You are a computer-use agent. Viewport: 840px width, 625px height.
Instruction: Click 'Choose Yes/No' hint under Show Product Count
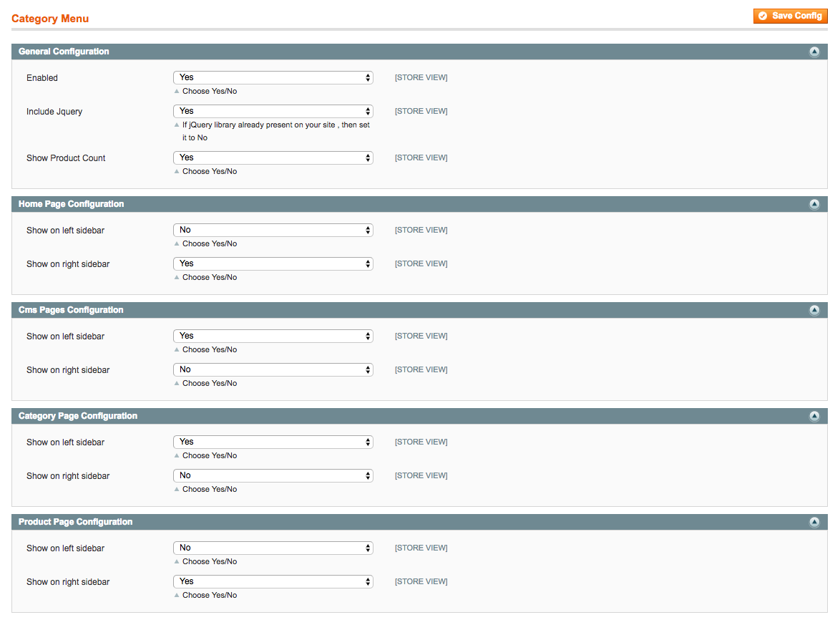pyautogui.click(x=210, y=172)
